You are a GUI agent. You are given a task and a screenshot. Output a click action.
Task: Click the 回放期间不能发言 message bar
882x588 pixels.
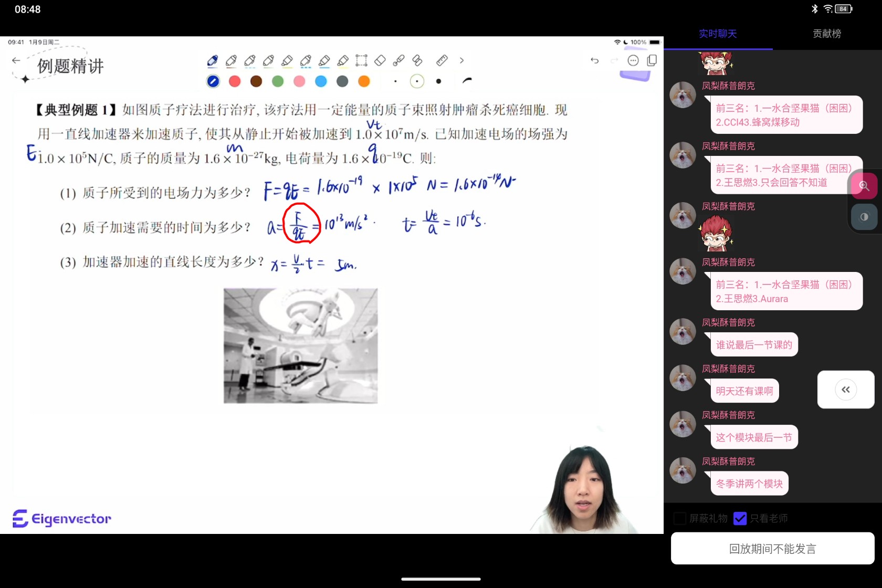tap(771, 548)
